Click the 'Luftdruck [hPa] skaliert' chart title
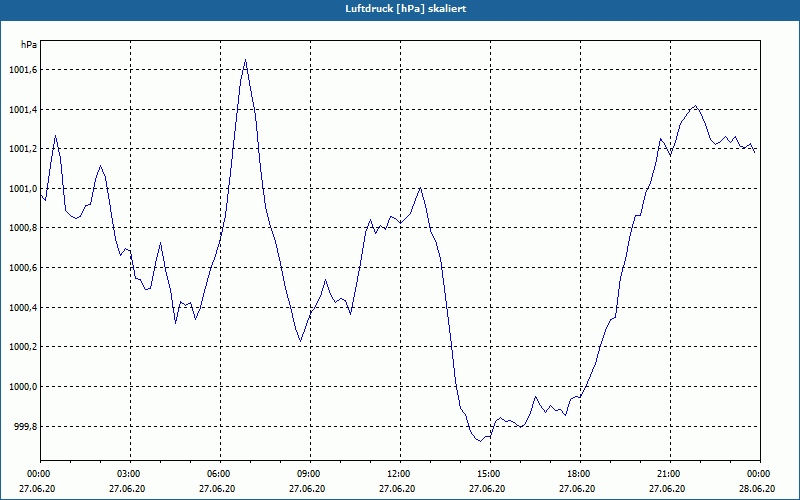The height and width of the screenshot is (500, 800). [406, 9]
